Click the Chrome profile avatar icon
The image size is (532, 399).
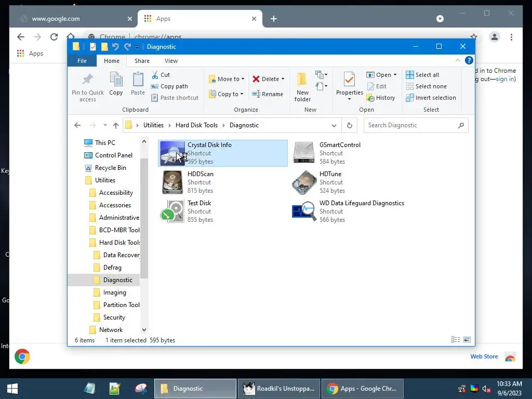495,37
